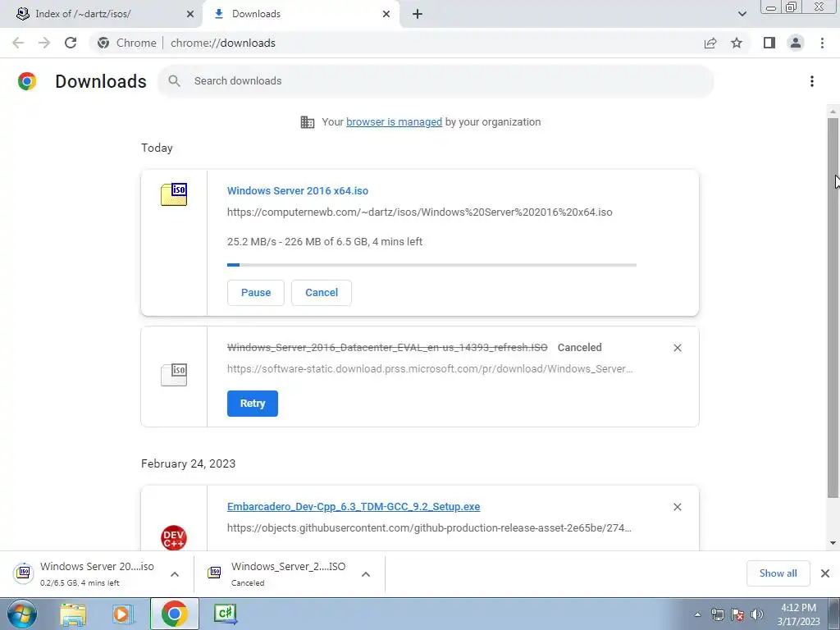
Task: Retry the canceled Windows Server ISO download
Action: (253, 404)
